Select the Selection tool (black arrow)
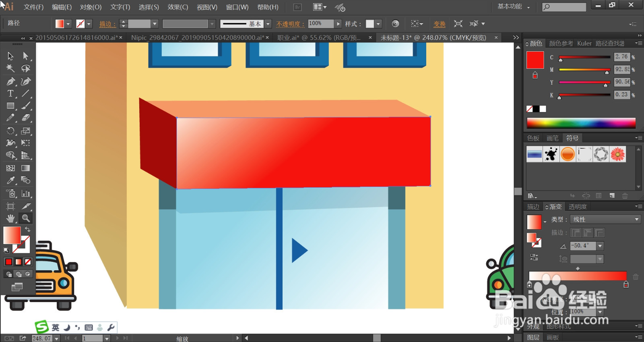The width and height of the screenshot is (644, 342). click(x=10, y=56)
